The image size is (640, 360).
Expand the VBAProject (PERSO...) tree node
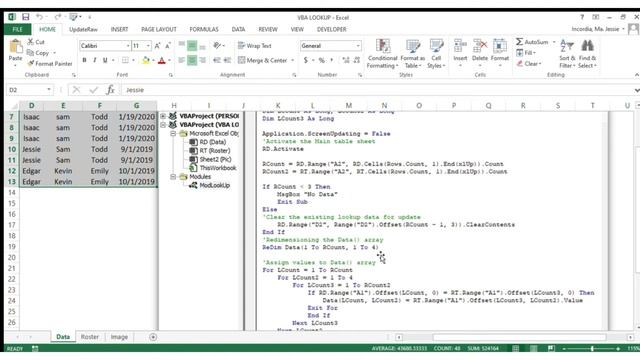163,116
